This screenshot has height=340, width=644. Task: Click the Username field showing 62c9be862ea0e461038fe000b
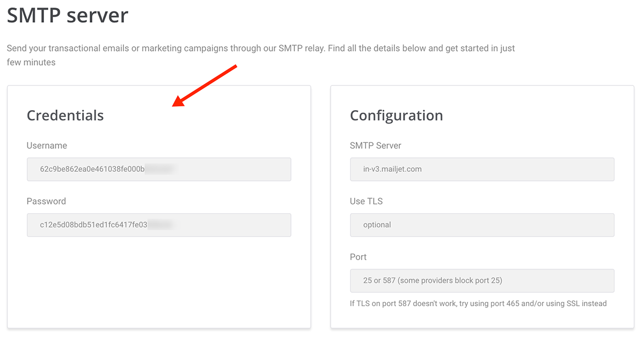(x=159, y=169)
